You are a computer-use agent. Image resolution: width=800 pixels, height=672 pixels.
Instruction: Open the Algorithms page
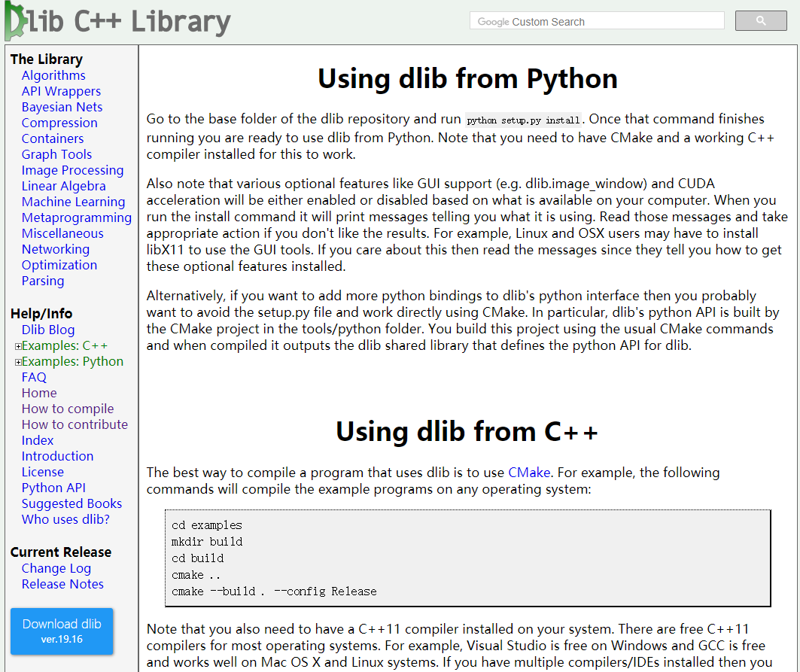coord(53,75)
